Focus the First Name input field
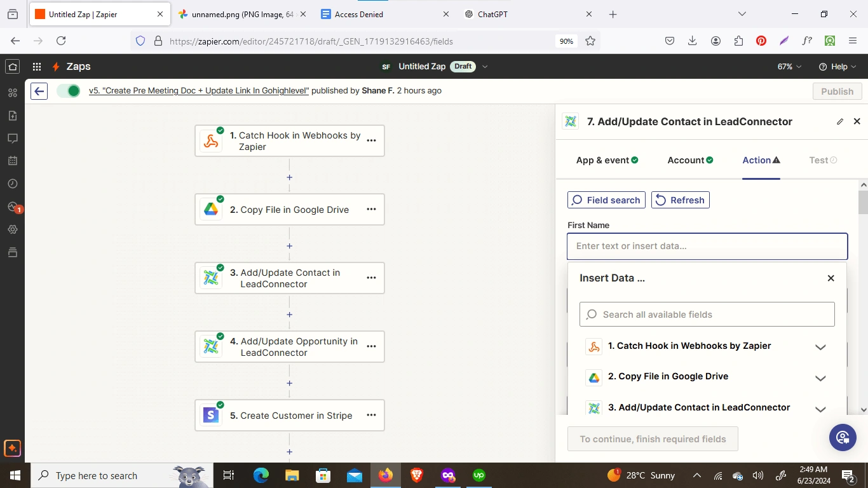The width and height of the screenshot is (868, 488). [707, 246]
